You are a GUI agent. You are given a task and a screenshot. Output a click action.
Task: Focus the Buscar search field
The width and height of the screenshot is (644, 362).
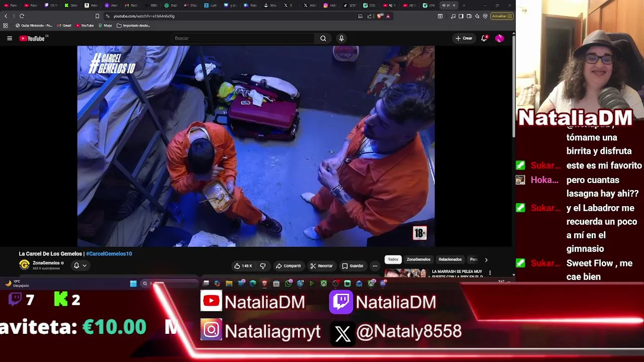click(x=243, y=38)
